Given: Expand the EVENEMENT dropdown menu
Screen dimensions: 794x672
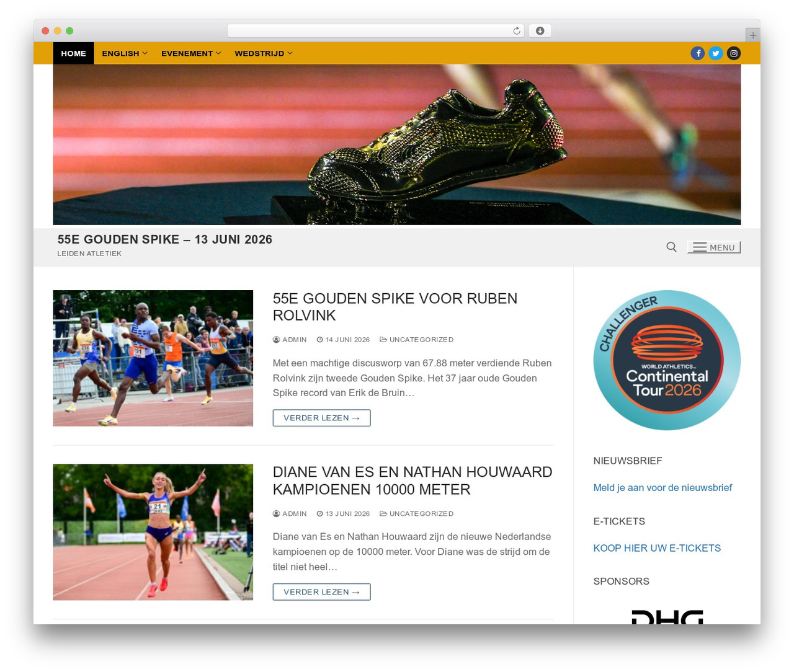Looking at the screenshot, I should coord(191,53).
